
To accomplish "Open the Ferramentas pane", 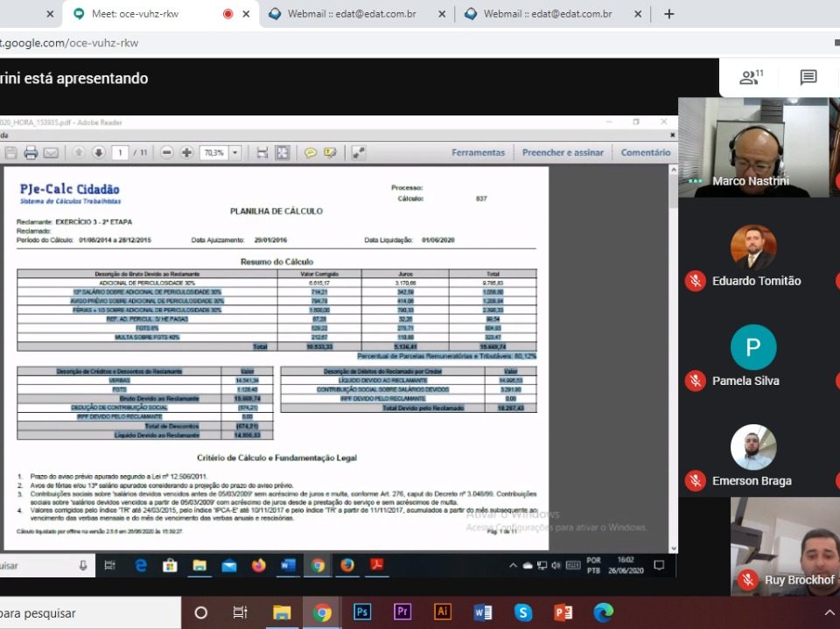I will 478,152.
